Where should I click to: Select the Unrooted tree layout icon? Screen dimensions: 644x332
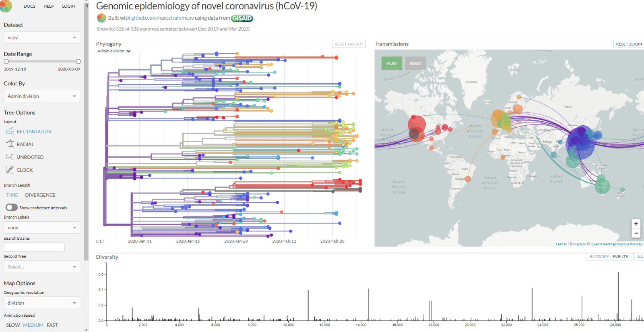[10, 157]
